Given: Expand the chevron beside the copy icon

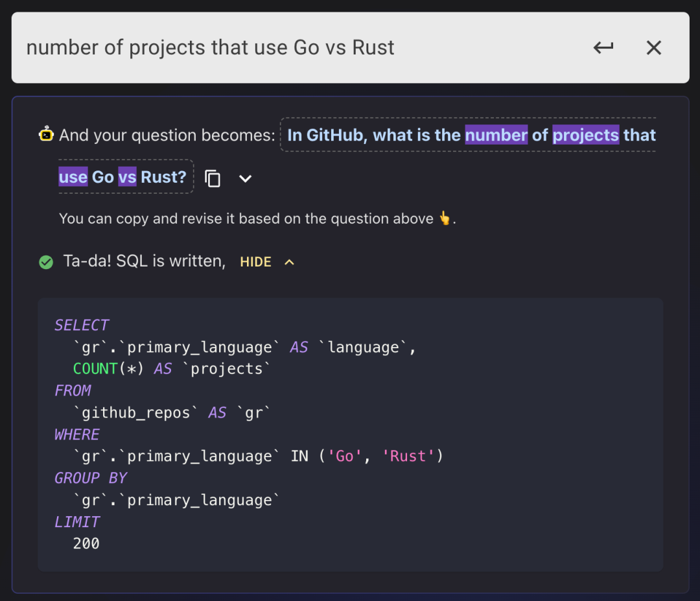Looking at the screenshot, I should (245, 178).
